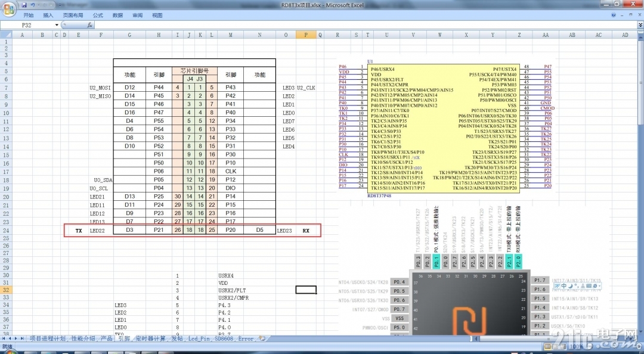Select cell containing U2_CLK

[x=306, y=88]
